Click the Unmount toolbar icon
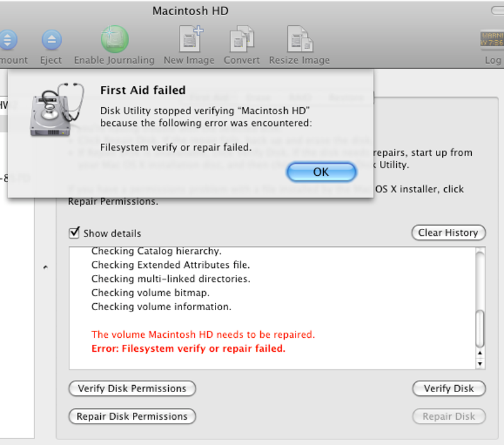This screenshot has height=445, width=504. (x=8, y=40)
